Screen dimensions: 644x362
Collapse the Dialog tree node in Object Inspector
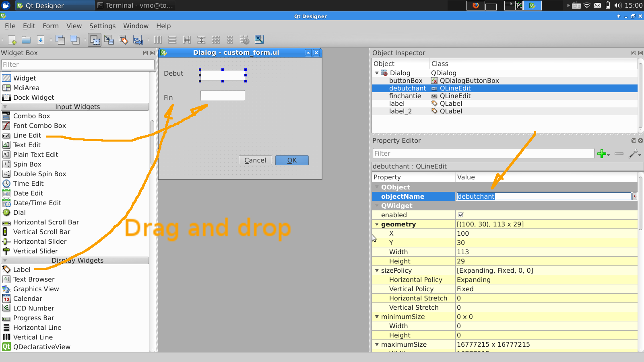377,73
